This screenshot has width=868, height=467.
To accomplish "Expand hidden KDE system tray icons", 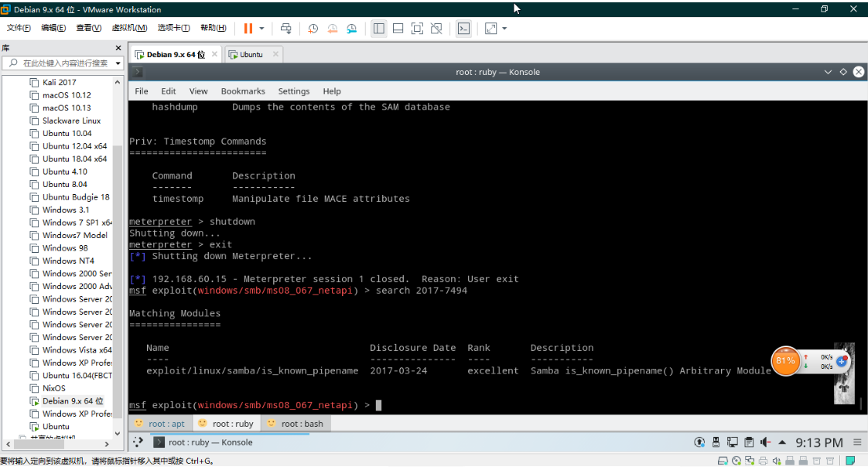I will (782, 442).
